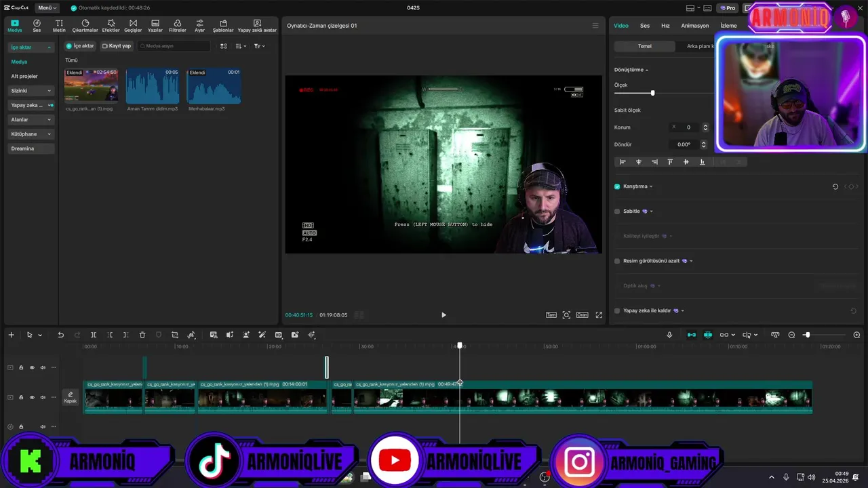Open the Şablonlar templates panel
Image resolution: width=868 pixels, height=488 pixels.
(x=223, y=26)
